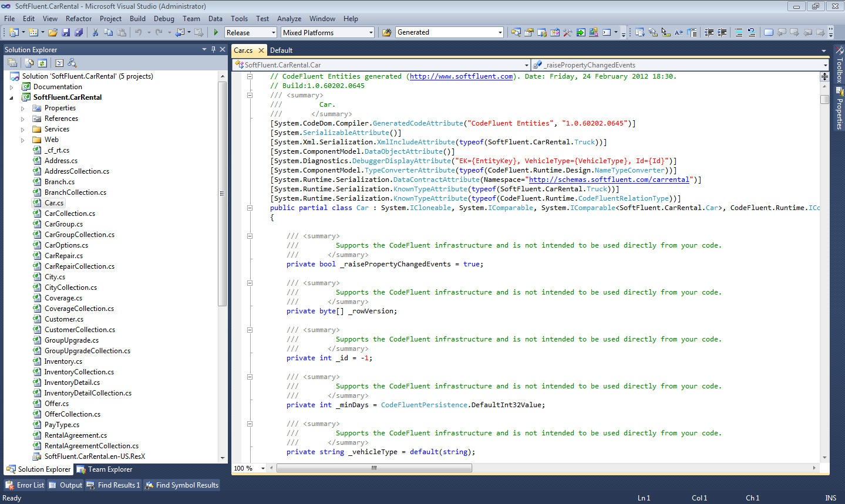
Task: Click the Increase Indent icon
Action: click(721, 32)
